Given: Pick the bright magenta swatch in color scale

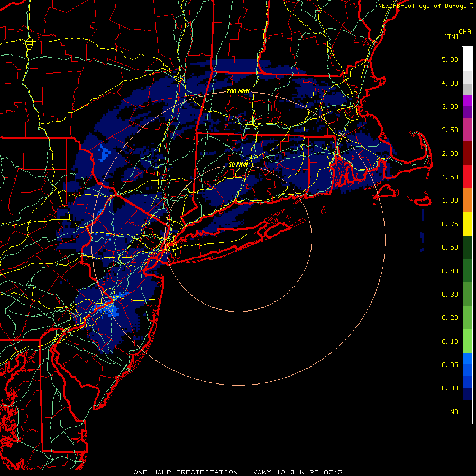Looking at the screenshot, I should pyautogui.click(x=467, y=100).
